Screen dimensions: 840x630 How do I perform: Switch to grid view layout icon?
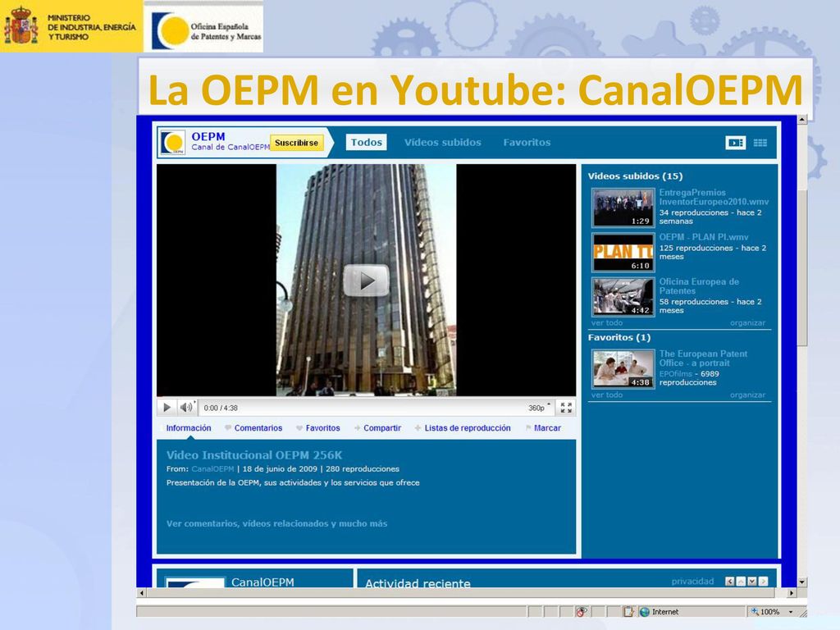(760, 143)
